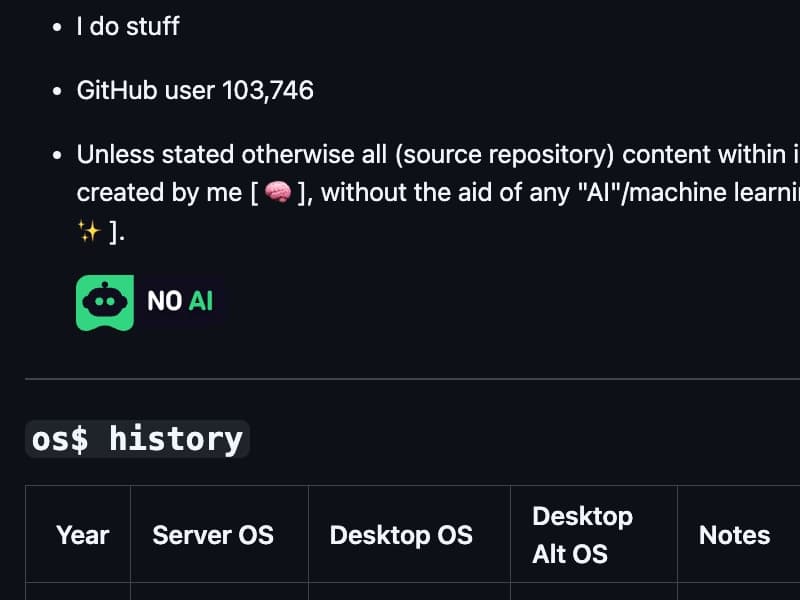
Task: Click the '"AI"/machine' phrase
Action: coord(653,192)
